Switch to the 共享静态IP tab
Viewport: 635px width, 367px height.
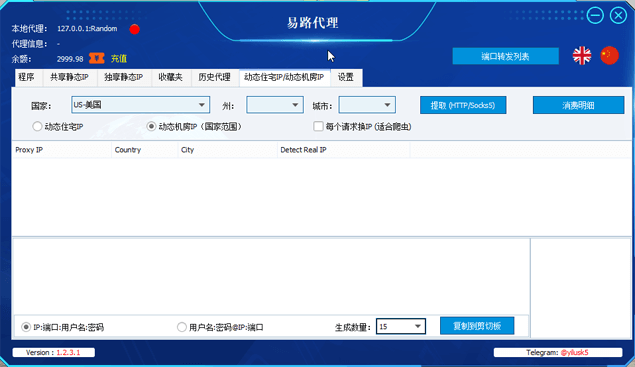69,77
